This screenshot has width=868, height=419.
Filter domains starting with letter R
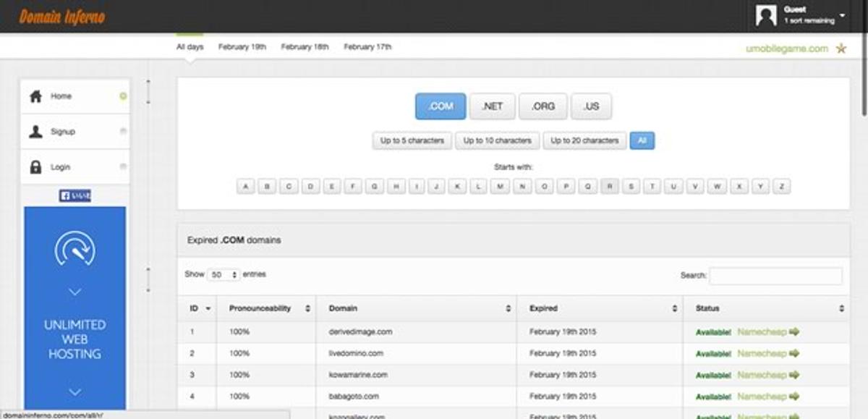point(609,187)
